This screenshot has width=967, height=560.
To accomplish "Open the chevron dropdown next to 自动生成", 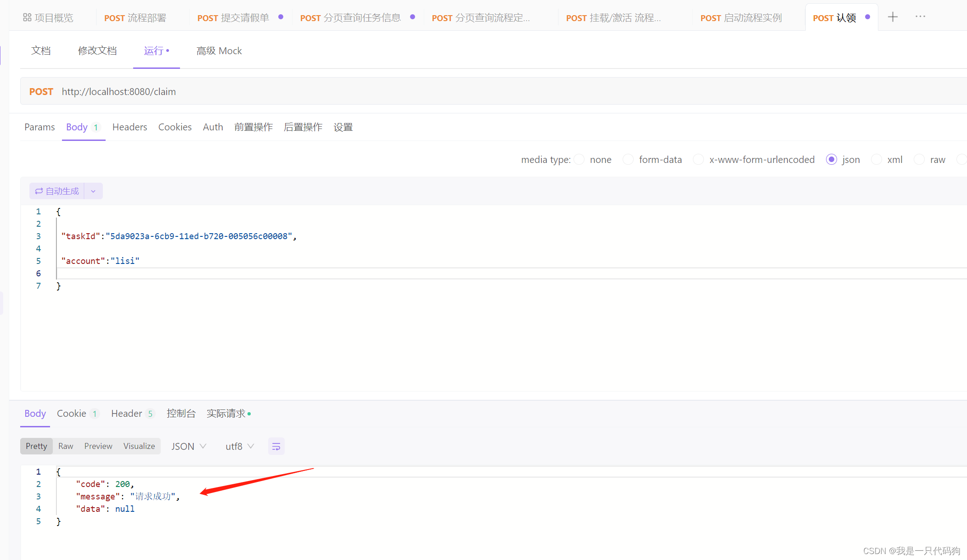I will (x=93, y=190).
